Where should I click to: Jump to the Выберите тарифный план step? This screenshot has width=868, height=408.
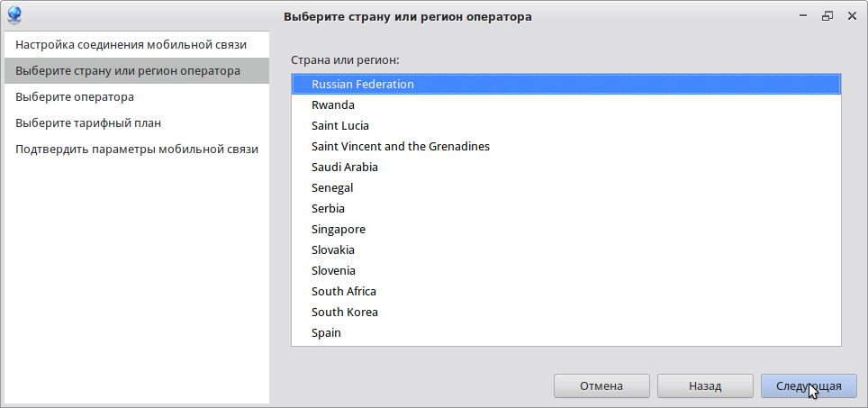88,122
